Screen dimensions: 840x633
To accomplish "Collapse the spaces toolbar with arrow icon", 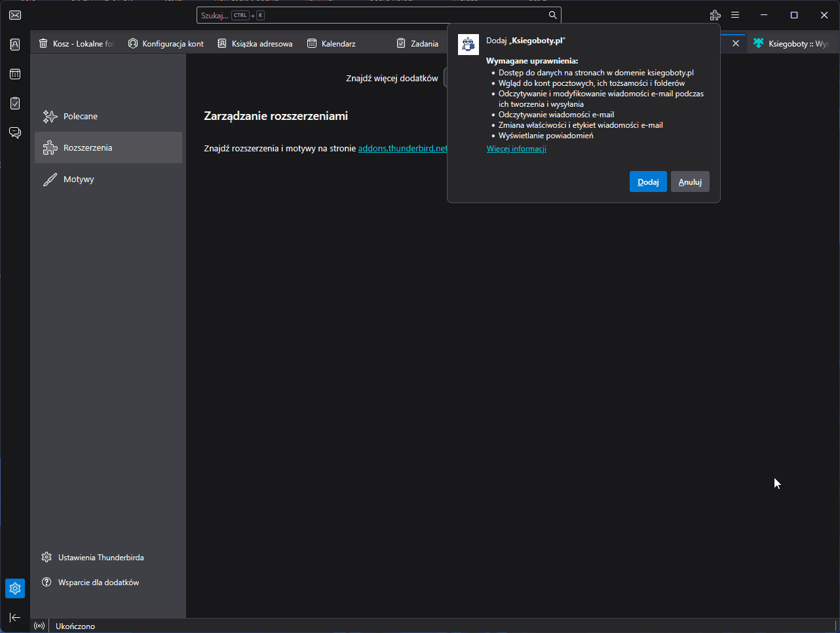I will pos(15,617).
